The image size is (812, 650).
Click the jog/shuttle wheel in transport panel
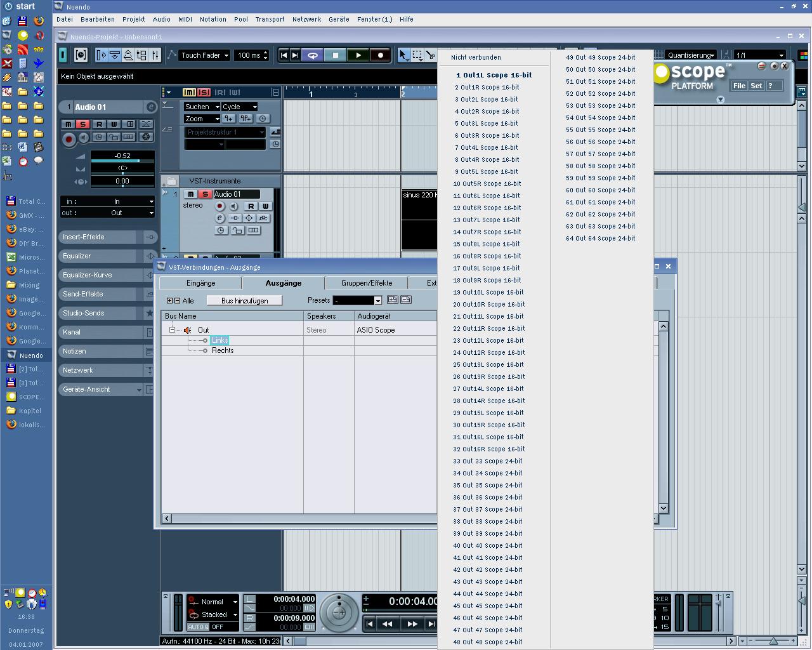point(339,613)
